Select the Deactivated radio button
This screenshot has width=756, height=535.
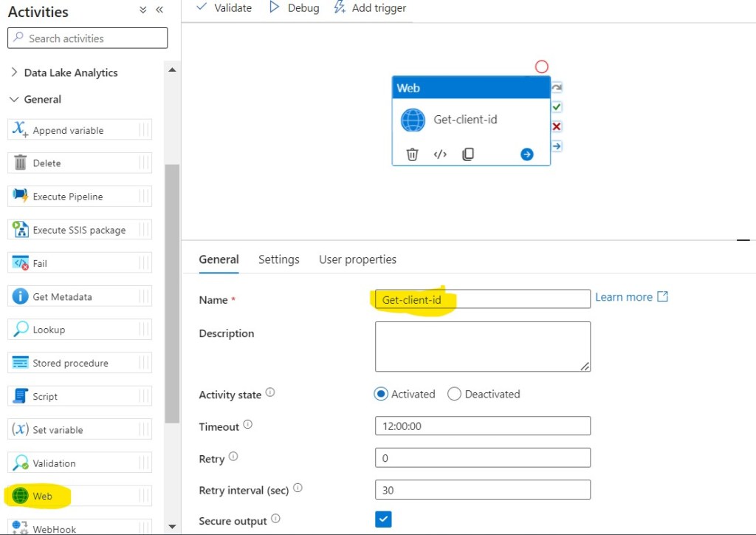(454, 394)
